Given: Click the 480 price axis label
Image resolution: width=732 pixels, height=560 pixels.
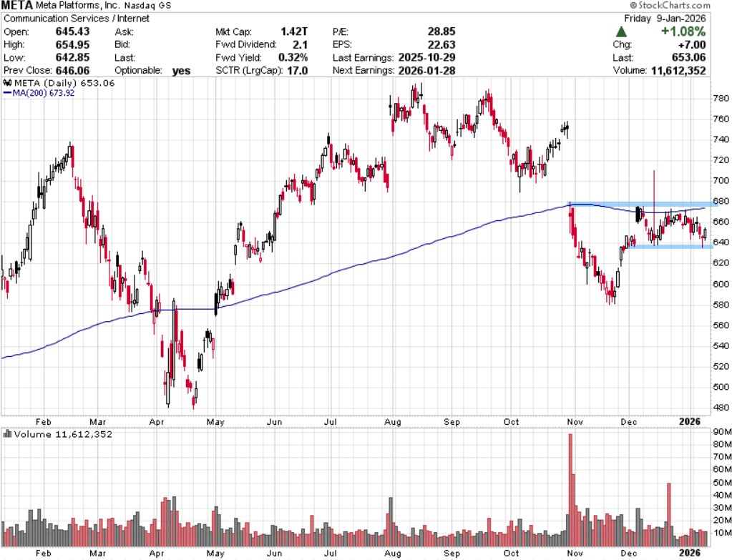Looking at the screenshot, I should (721, 408).
